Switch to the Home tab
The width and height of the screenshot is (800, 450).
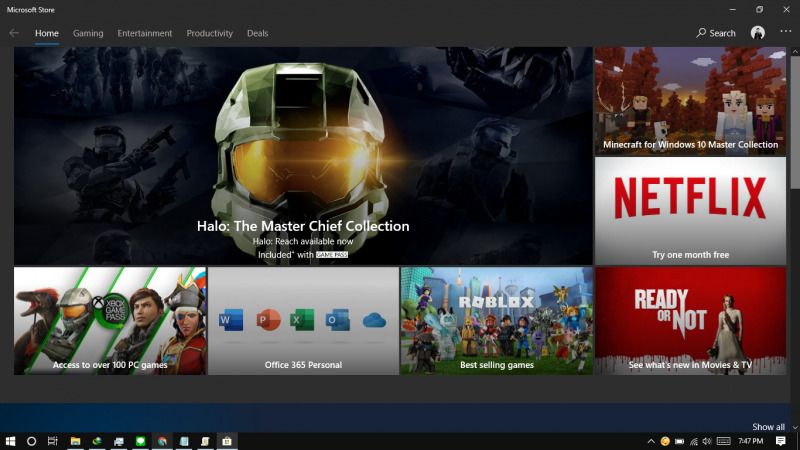46,33
